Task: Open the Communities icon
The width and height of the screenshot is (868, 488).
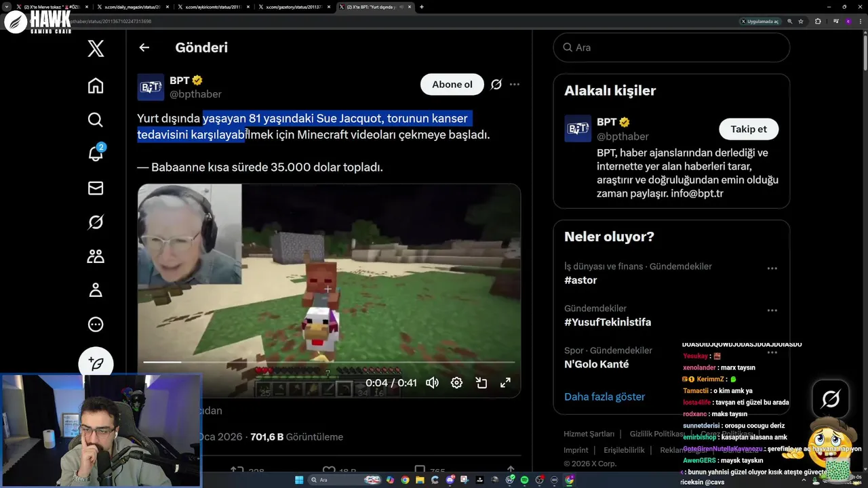Action: tap(96, 256)
